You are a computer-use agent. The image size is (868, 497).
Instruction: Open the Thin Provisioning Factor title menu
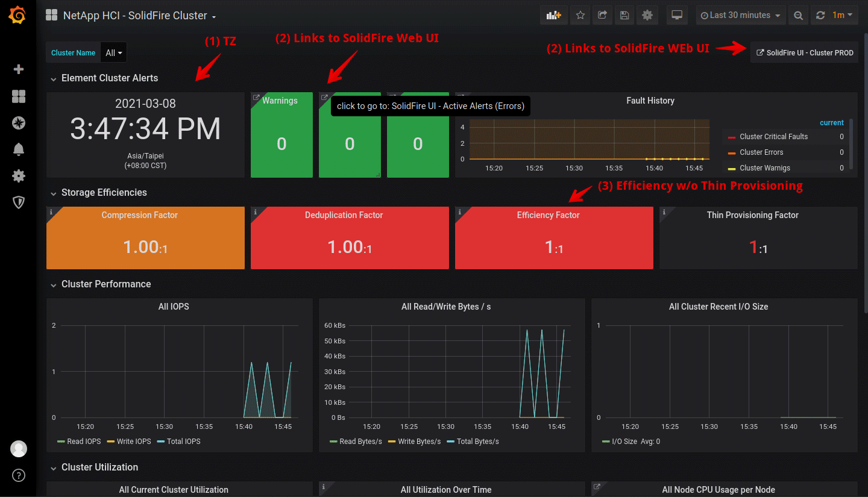(753, 215)
